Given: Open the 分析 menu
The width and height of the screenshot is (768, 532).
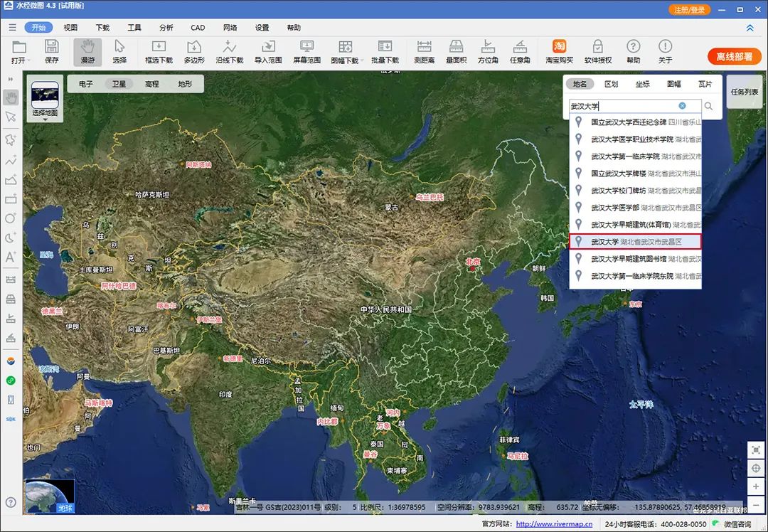Looking at the screenshot, I should 166,28.
